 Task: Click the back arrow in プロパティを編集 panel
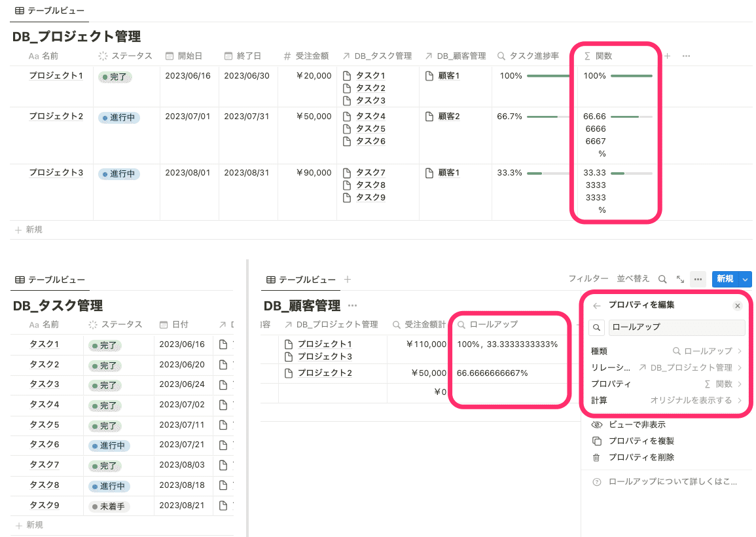[597, 305]
